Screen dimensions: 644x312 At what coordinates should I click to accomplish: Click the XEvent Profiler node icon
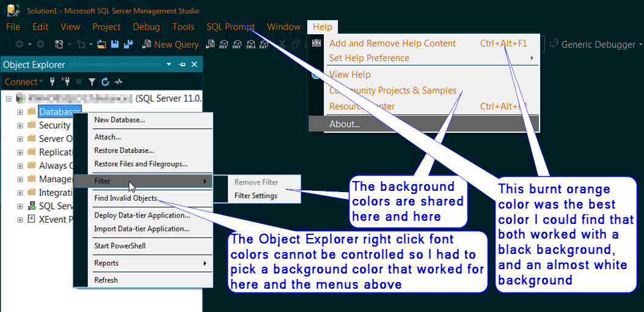pos(32,219)
